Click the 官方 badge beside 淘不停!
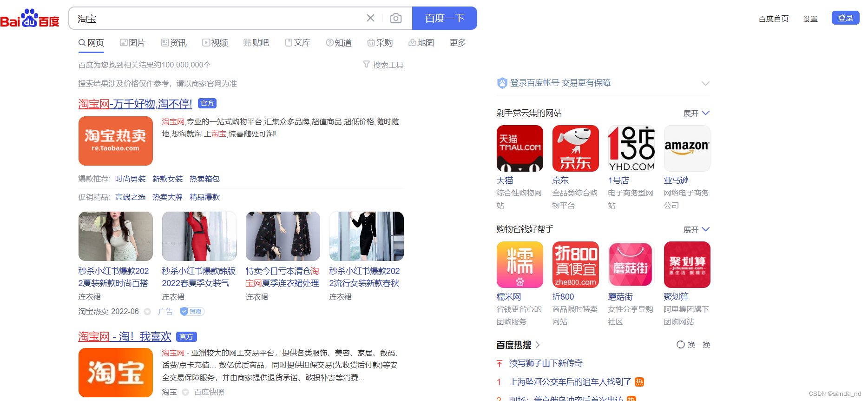 [x=207, y=103]
